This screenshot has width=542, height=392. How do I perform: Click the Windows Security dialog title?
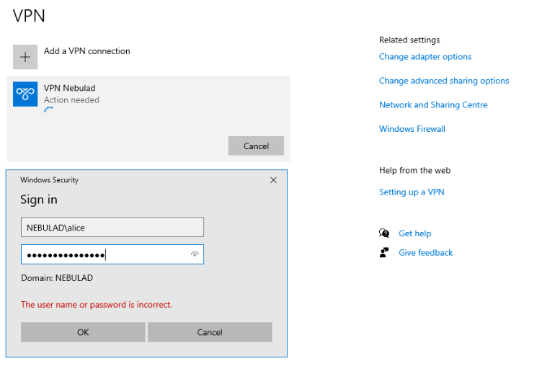(50, 180)
